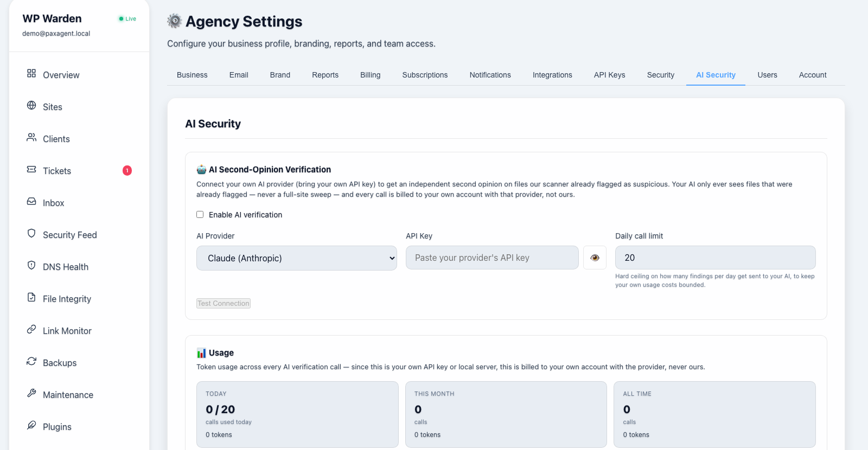Click the demo@paxagent.local account text
868x450 pixels.
(x=56, y=34)
